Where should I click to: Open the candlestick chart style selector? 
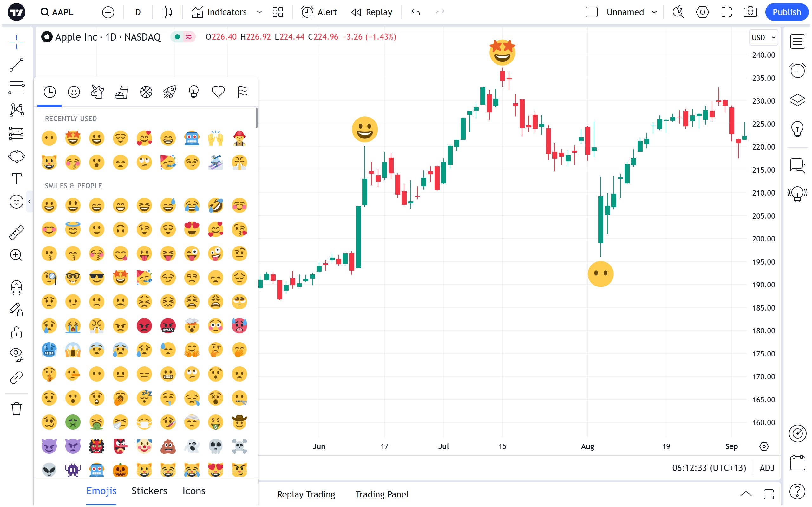(168, 12)
